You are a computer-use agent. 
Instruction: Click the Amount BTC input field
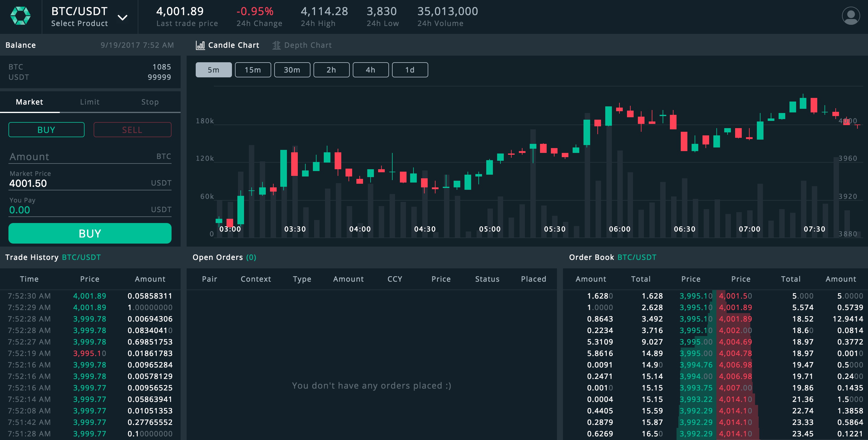[x=81, y=157]
